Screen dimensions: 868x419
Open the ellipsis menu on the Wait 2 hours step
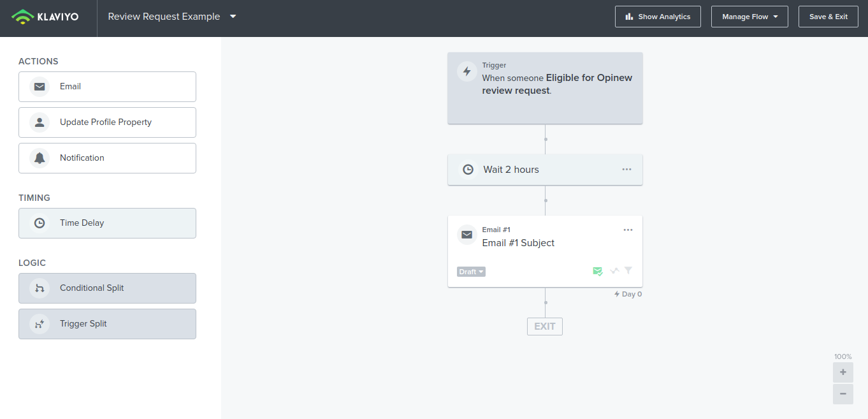tap(626, 169)
